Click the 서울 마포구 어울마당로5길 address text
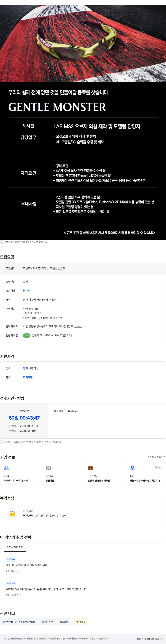The height and width of the screenshot is (644, 166). coord(146,481)
